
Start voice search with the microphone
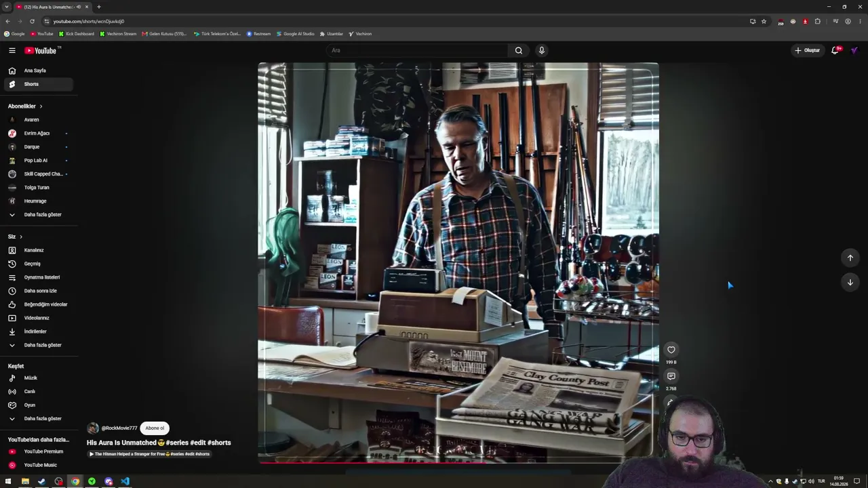[x=541, y=50]
